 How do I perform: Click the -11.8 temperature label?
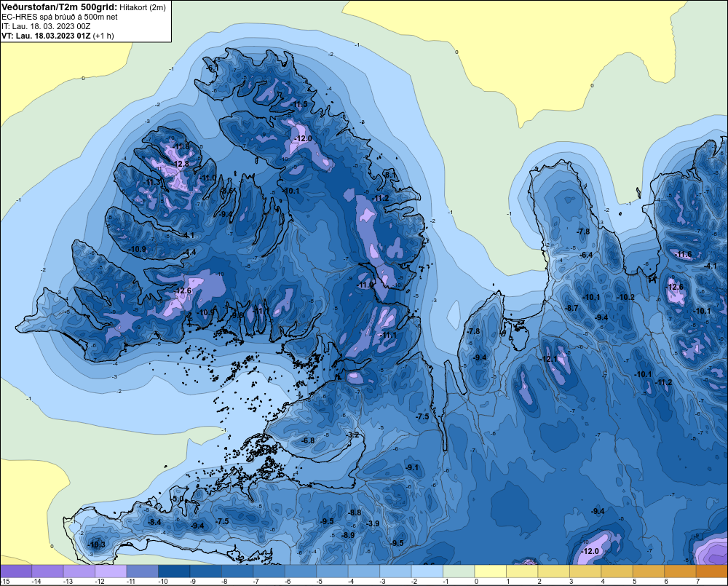click(181, 147)
